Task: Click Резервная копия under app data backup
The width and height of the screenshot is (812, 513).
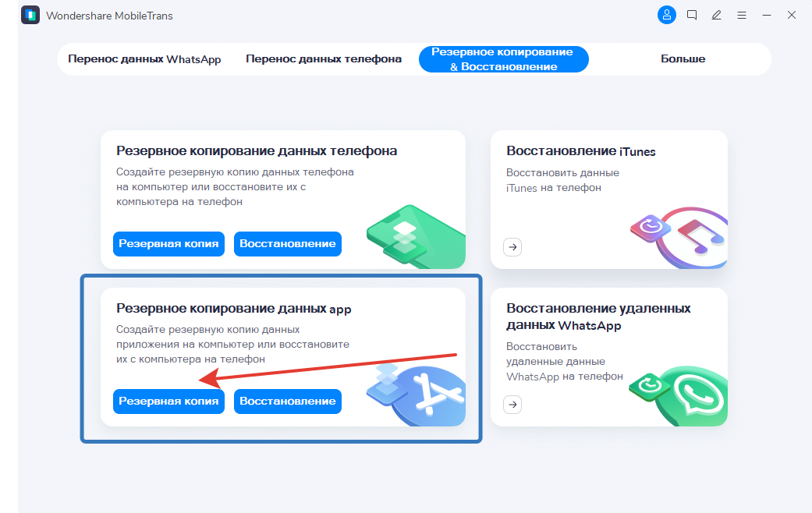Action: click(168, 402)
